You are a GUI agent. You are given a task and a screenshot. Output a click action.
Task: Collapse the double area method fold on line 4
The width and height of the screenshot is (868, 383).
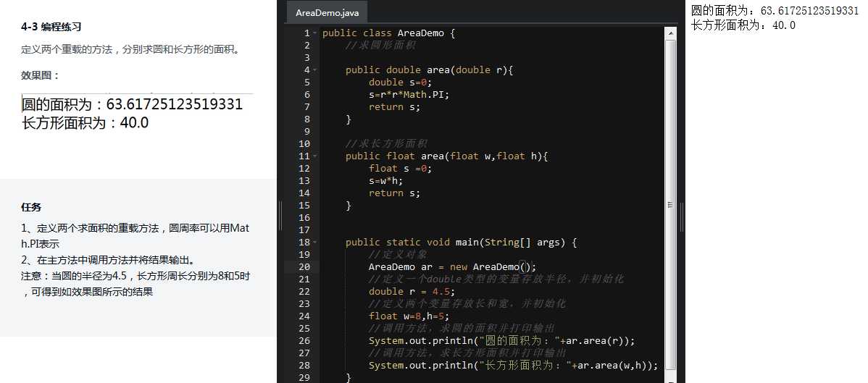tap(315, 70)
